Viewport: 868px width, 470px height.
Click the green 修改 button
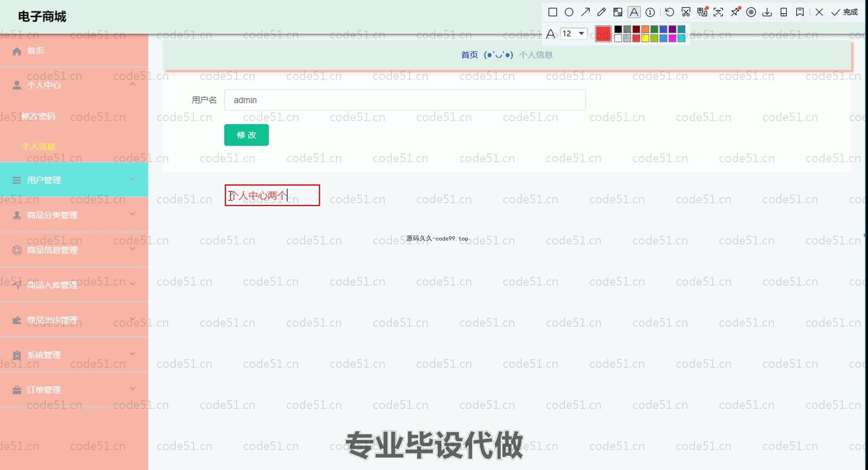[246, 135]
